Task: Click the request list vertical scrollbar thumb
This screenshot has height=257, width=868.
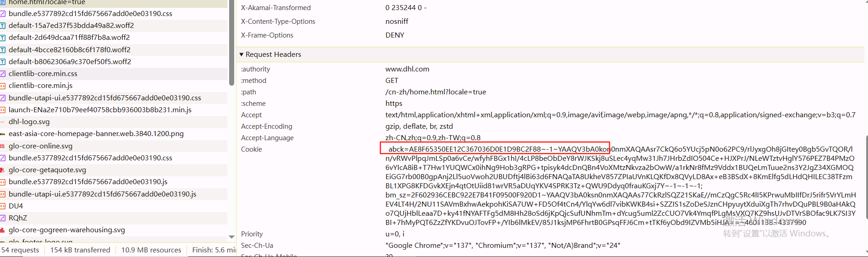Action: (x=231, y=43)
